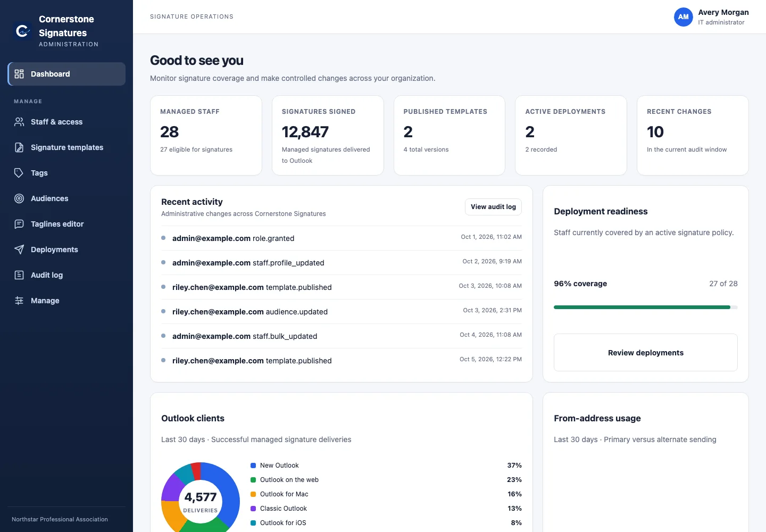Click the Staff & access people icon
766x532 pixels.
[19, 122]
